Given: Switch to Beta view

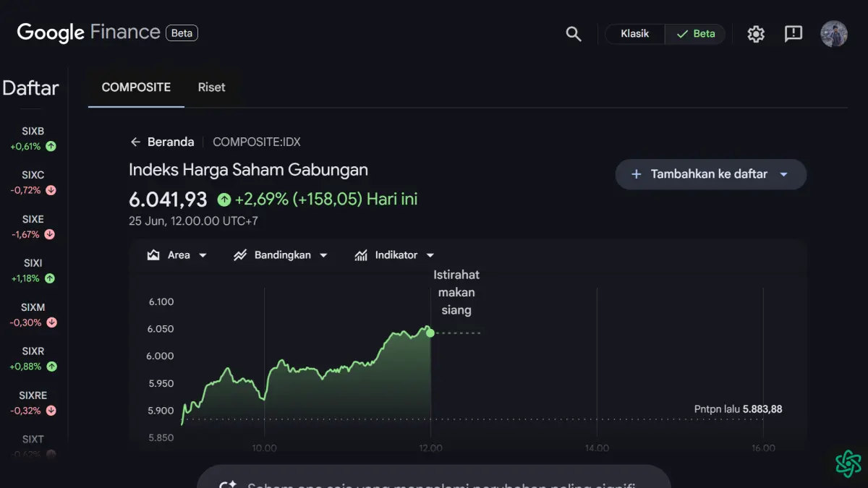Looking at the screenshot, I should pyautogui.click(x=695, y=34).
